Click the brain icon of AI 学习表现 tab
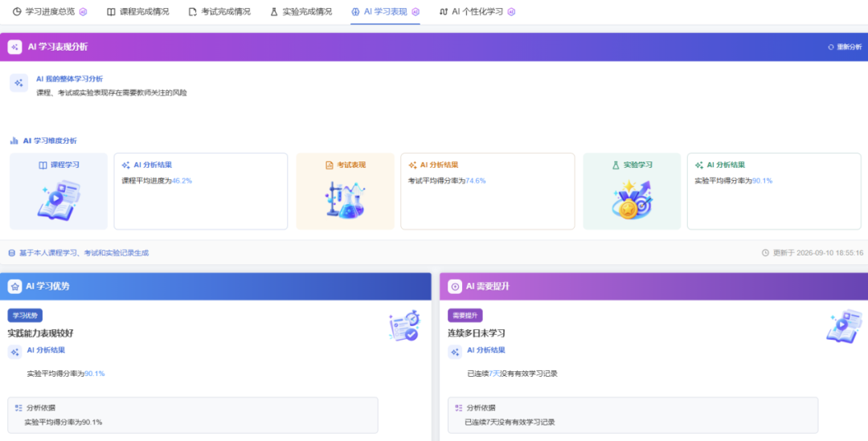 coord(355,11)
